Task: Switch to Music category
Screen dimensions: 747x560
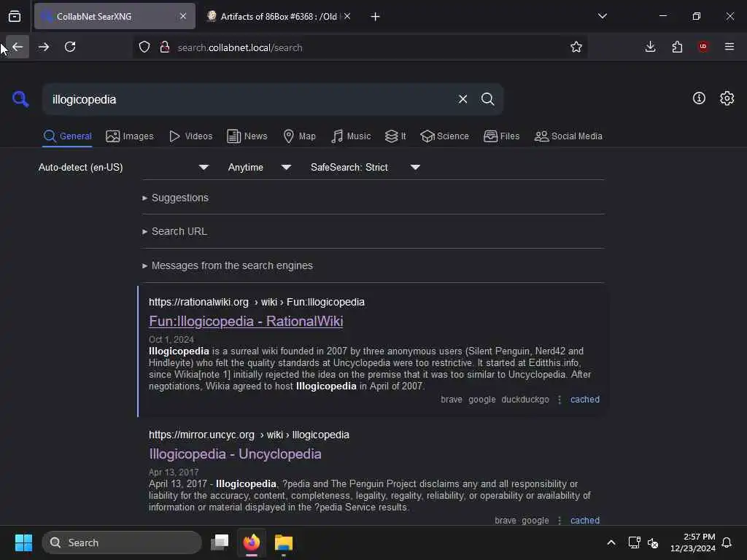Action: pyautogui.click(x=351, y=136)
